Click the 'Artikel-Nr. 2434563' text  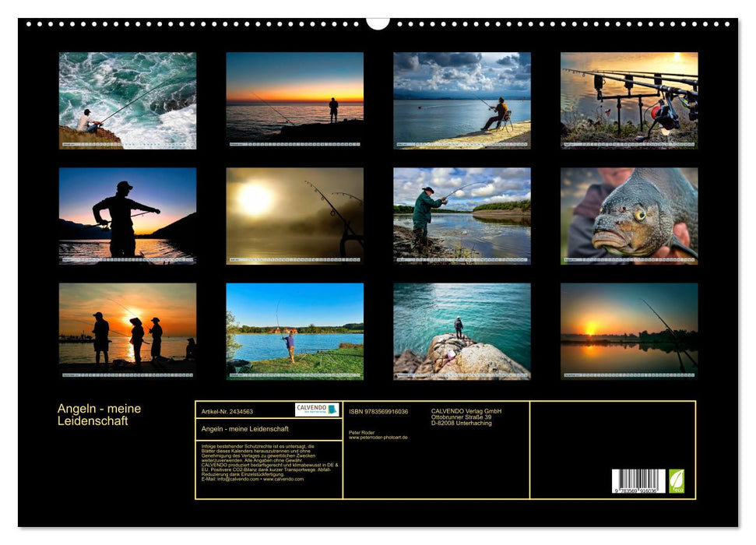(x=227, y=411)
